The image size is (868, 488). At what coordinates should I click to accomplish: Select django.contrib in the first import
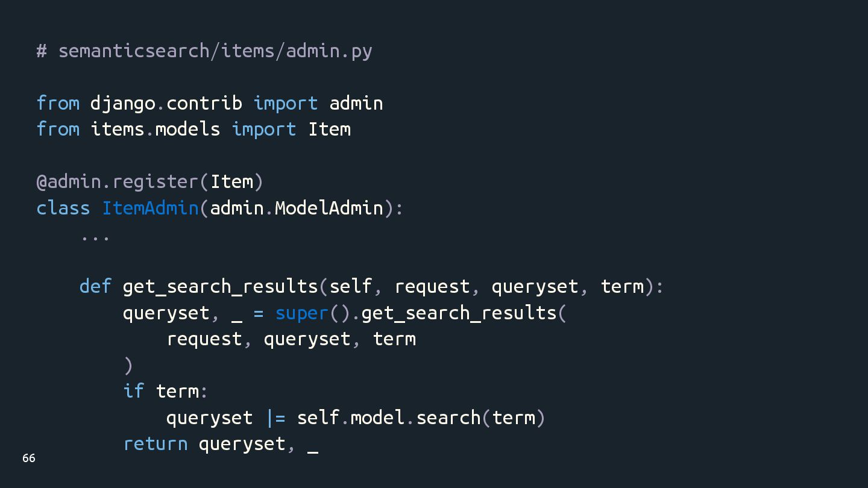click(x=166, y=103)
